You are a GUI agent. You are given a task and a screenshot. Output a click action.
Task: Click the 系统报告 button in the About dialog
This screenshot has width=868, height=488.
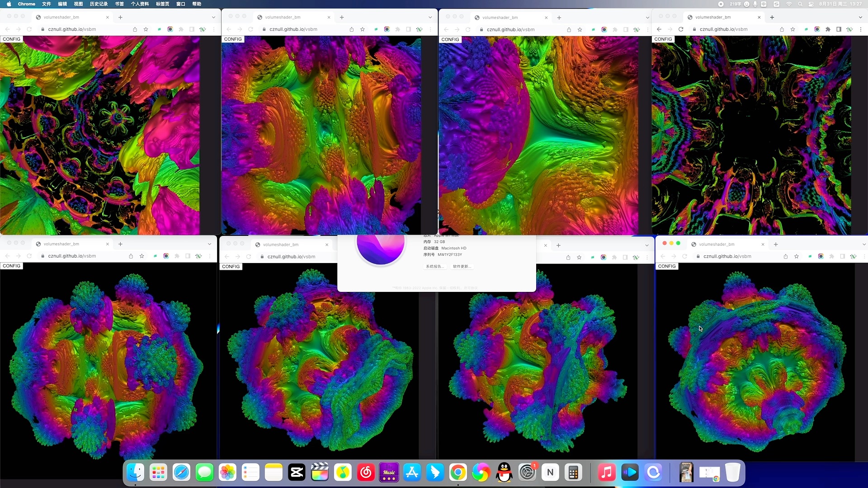pos(435,267)
